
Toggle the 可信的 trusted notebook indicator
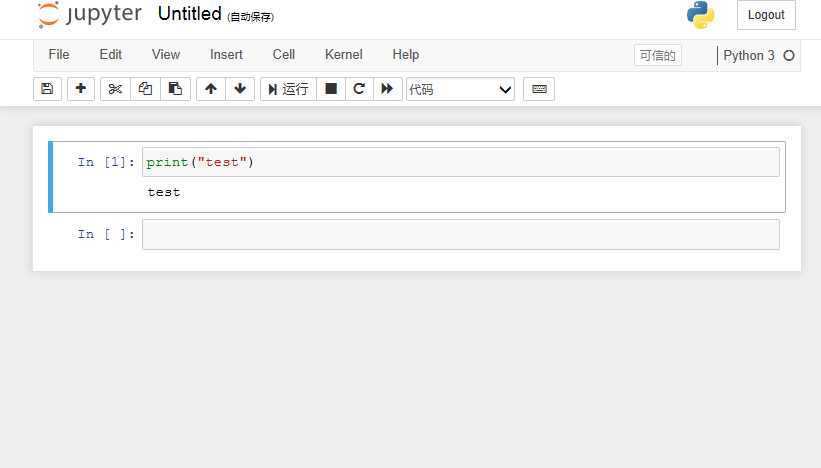point(658,55)
